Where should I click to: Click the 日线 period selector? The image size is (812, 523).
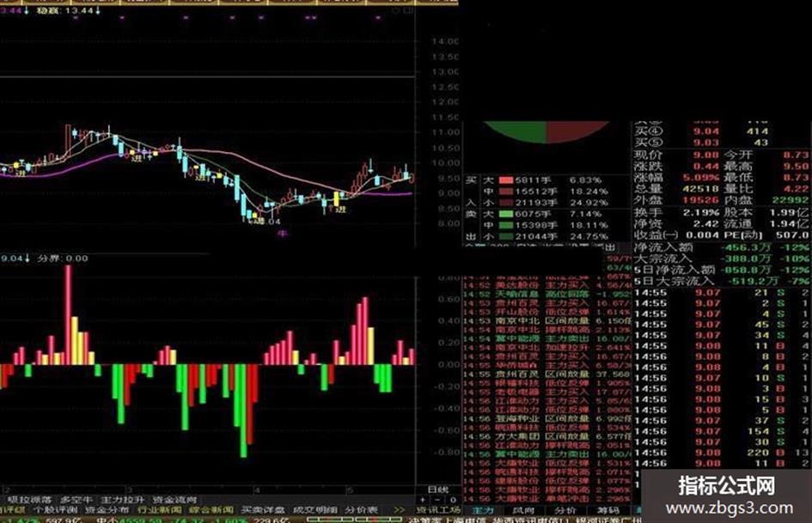[x=438, y=490]
